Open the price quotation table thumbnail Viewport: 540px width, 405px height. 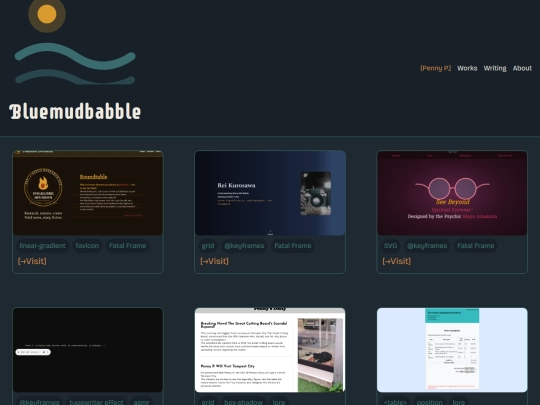(452, 350)
